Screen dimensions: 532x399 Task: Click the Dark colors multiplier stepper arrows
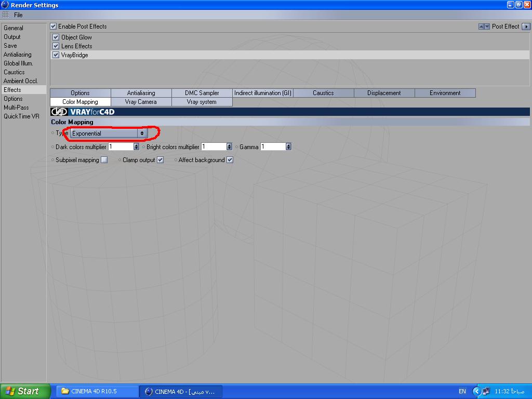(x=137, y=147)
